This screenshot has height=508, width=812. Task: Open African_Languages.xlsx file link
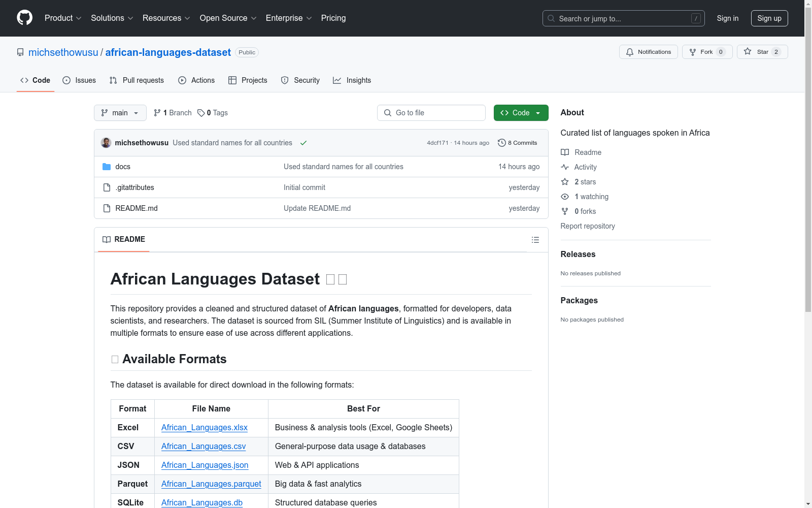click(205, 428)
